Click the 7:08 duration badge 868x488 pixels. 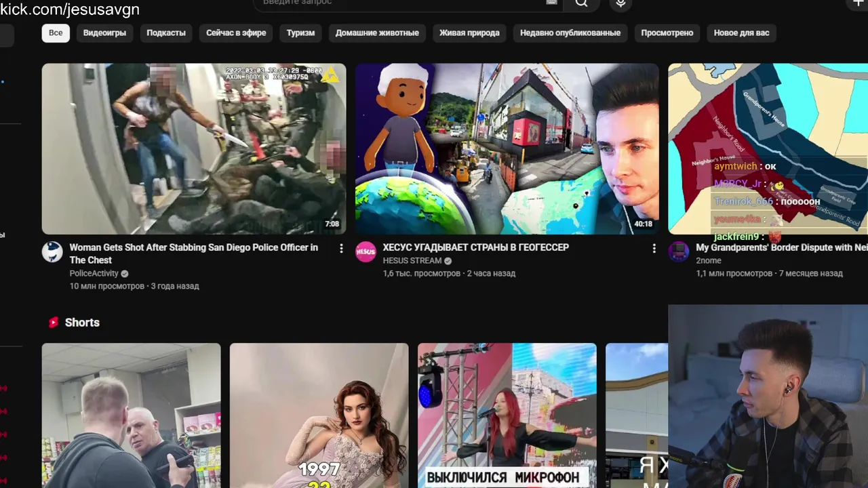click(332, 224)
